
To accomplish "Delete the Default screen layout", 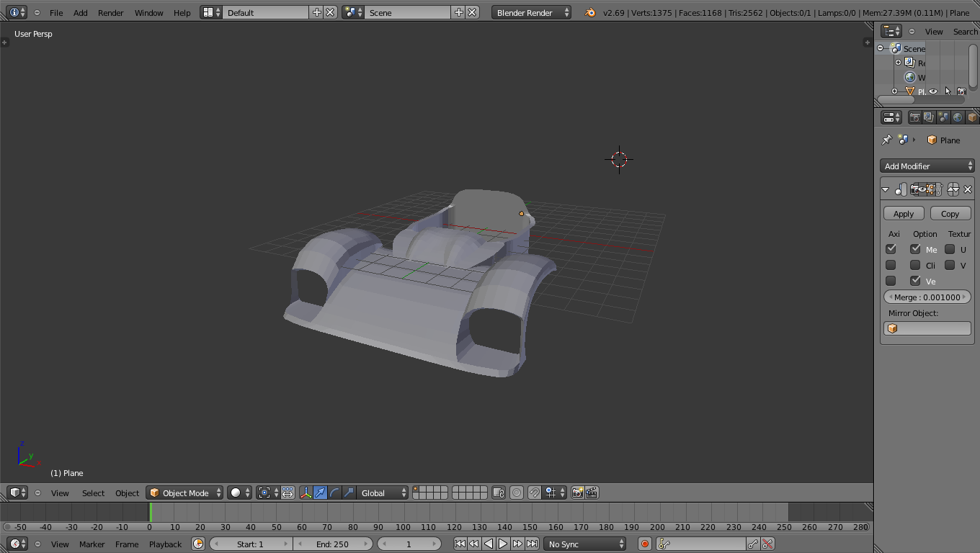I will [330, 12].
